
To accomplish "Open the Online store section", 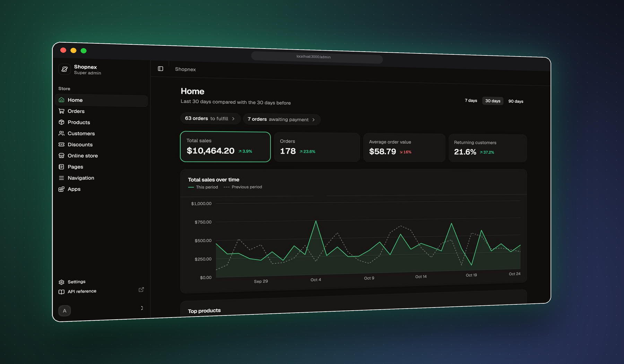I will pos(101,156).
